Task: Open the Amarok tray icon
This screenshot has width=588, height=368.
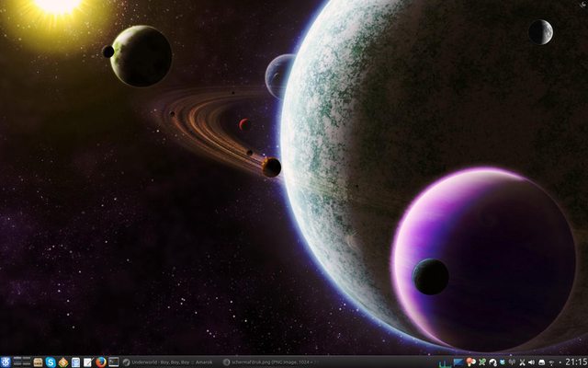Action: (492, 362)
